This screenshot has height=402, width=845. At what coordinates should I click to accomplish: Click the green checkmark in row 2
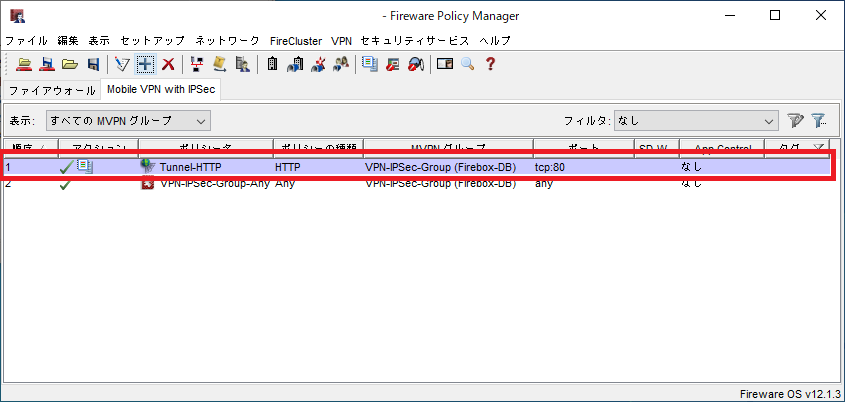[66, 185]
